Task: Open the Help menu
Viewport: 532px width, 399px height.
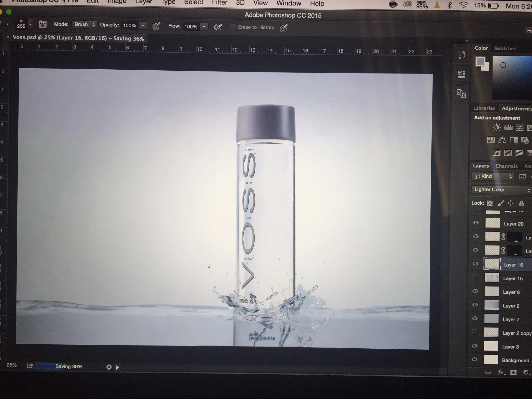Action: click(317, 3)
